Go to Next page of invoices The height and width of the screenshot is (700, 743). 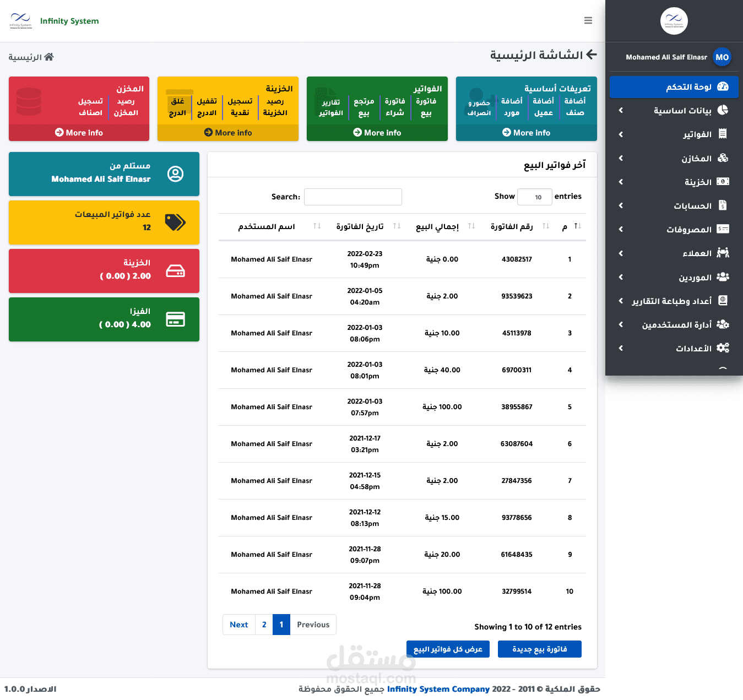[239, 625]
